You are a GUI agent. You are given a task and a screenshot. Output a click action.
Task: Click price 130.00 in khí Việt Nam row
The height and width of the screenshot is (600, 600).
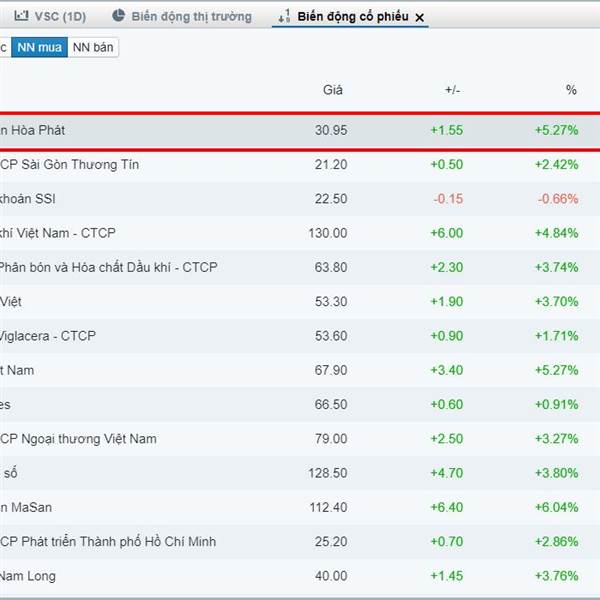pos(328,233)
